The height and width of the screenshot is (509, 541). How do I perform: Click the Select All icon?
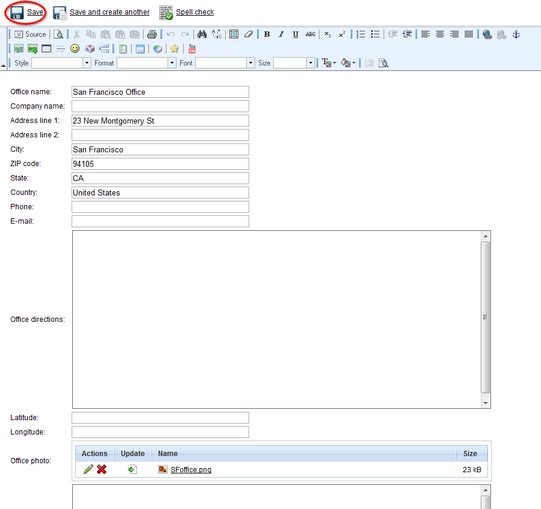[234, 34]
